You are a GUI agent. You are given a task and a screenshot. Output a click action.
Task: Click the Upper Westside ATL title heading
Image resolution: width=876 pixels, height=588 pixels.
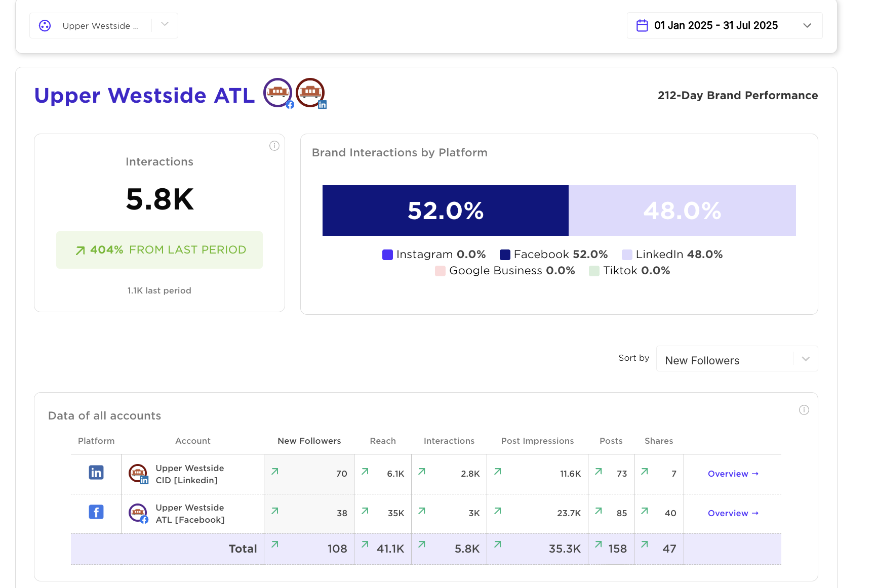[x=144, y=95]
